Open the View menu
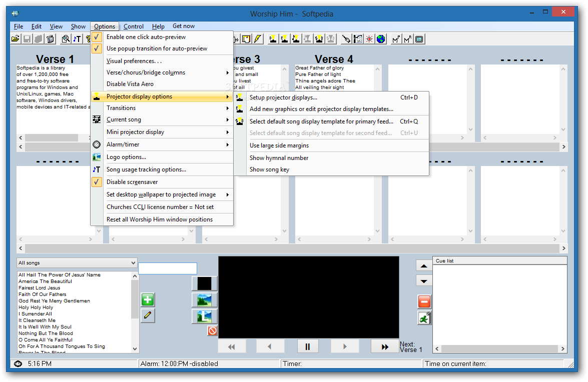The height and width of the screenshot is (382, 588). point(56,26)
